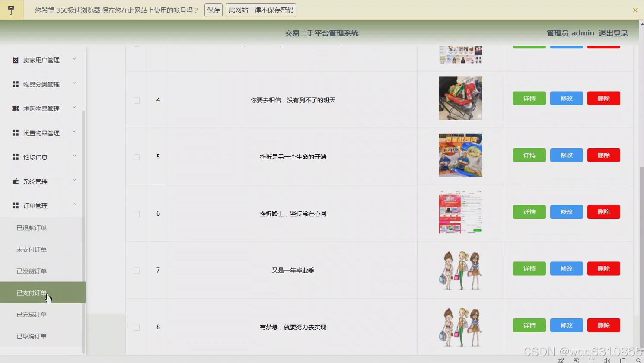
Task: Open 详情 for row 6
Action: (x=529, y=212)
